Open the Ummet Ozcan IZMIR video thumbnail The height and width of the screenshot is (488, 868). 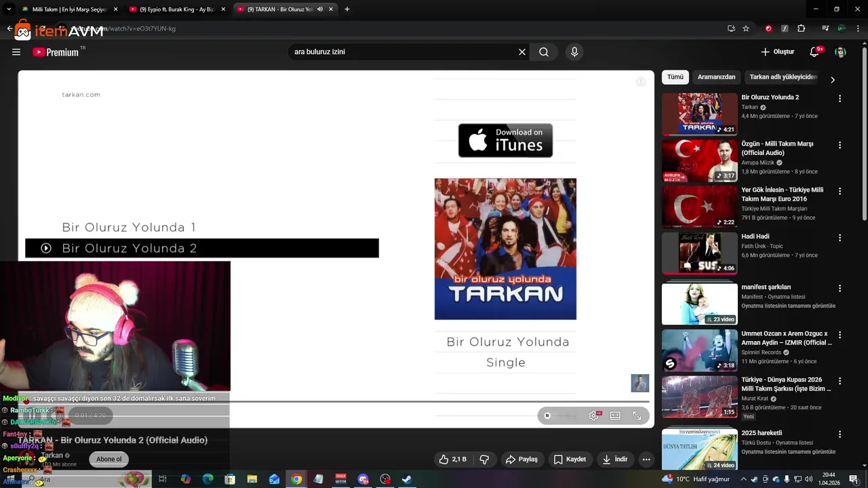[x=699, y=350]
